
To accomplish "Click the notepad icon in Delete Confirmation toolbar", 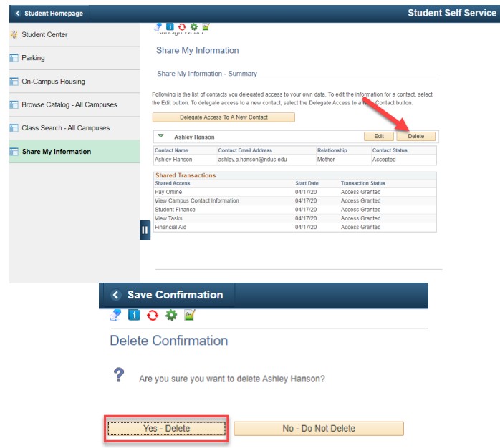I will (189, 315).
